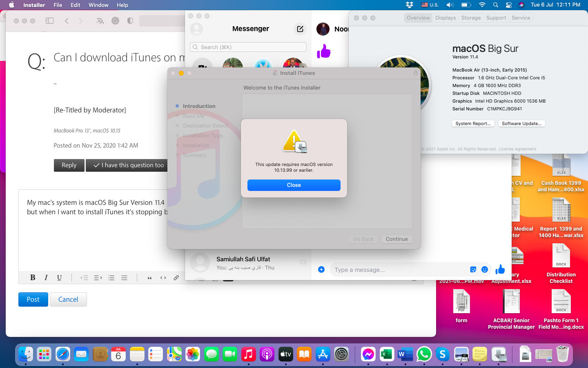Click the Messenger search field
The width and height of the screenshot is (588, 368).
248,47
